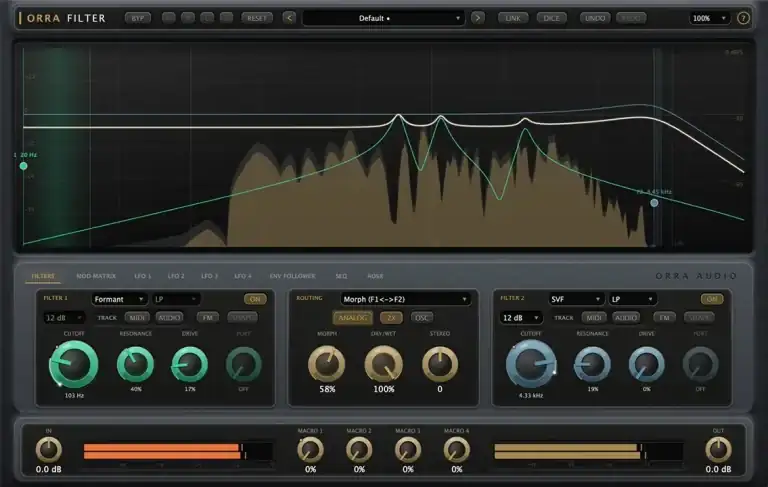Image resolution: width=768 pixels, height=487 pixels.
Task: Adjust the Filter 2 Resonance knob at 19%
Action: point(593,365)
